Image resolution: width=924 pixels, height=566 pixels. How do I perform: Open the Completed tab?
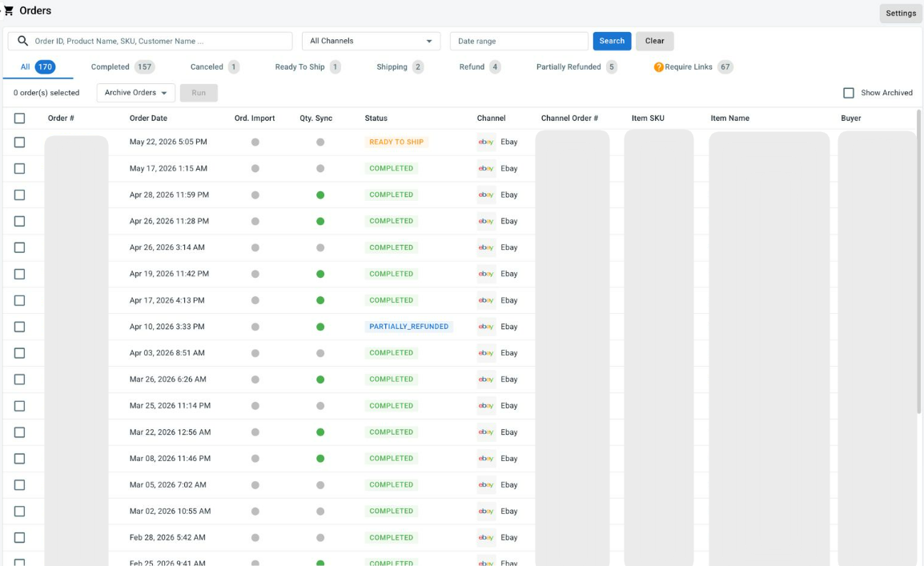coord(123,67)
